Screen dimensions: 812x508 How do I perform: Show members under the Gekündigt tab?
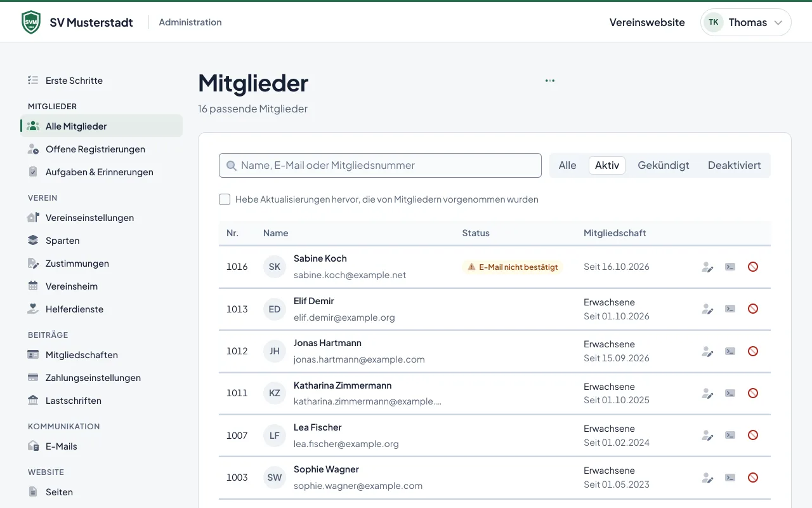pyautogui.click(x=664, y=165)
